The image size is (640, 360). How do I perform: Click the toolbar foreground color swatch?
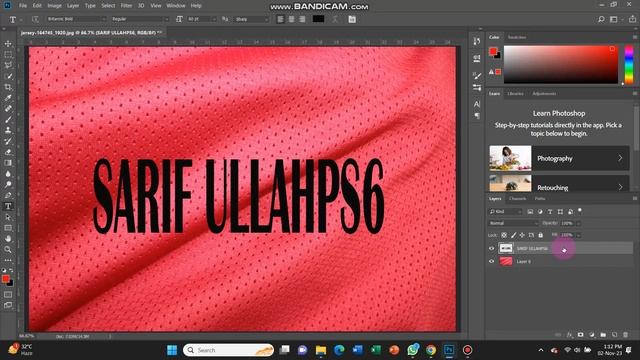tap(6, 278)
